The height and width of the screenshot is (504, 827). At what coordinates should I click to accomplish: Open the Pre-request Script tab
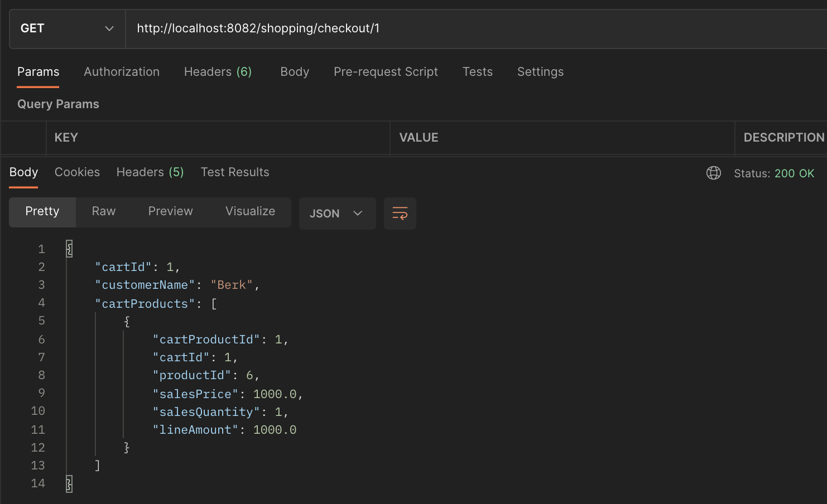(386, 71)
